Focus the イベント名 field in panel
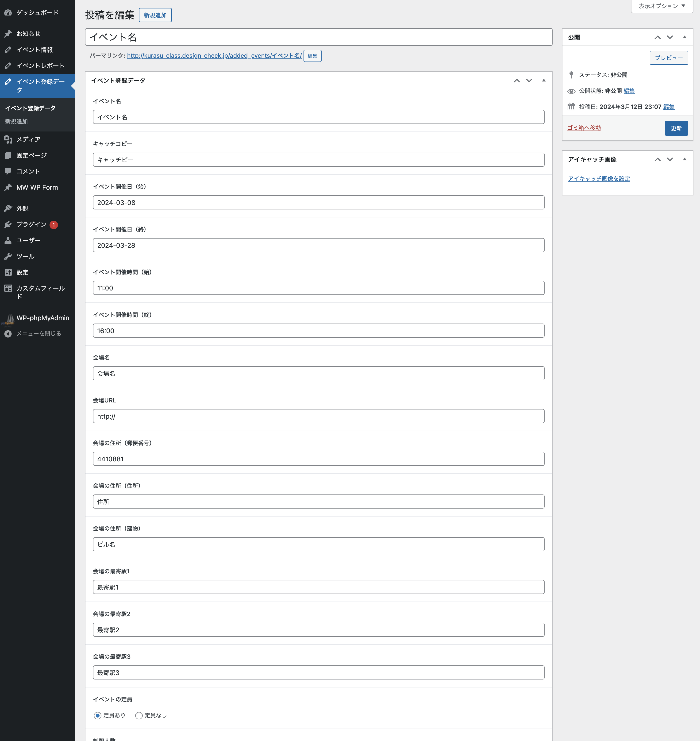The height and width of the screenshot is (741, 700). (319, 117)
